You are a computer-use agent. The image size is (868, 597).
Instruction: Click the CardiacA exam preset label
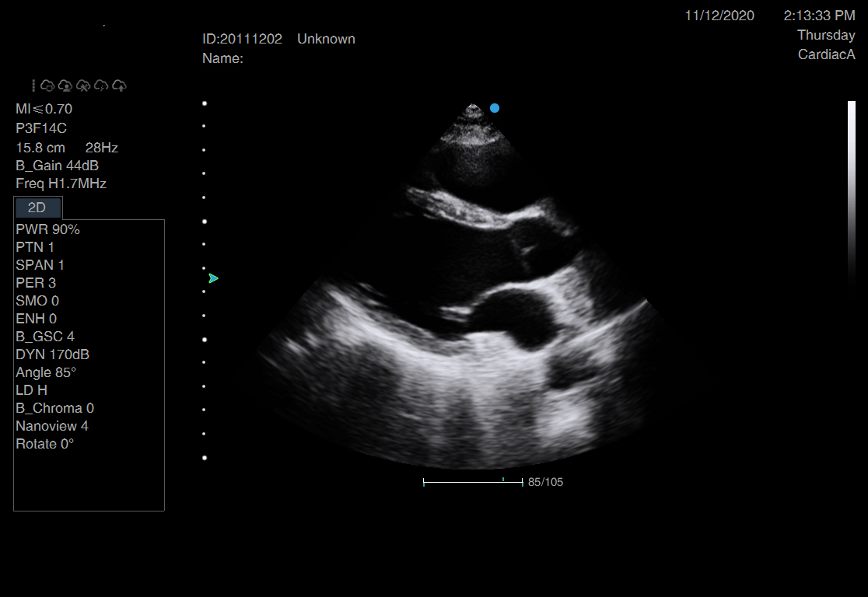click(826, 54)
